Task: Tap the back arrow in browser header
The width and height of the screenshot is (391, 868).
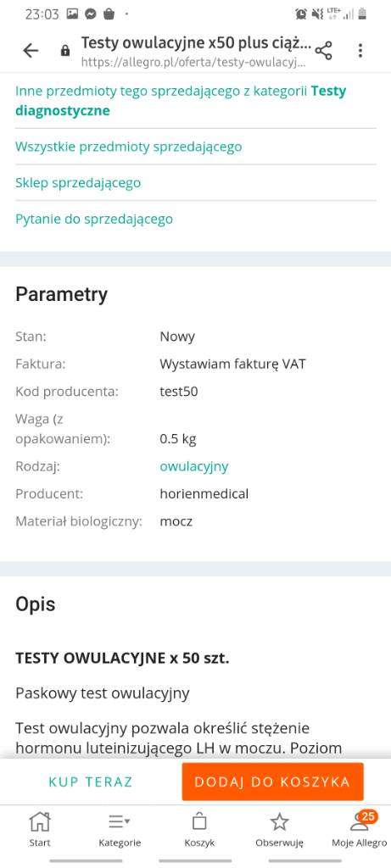Action: point(31,51)
